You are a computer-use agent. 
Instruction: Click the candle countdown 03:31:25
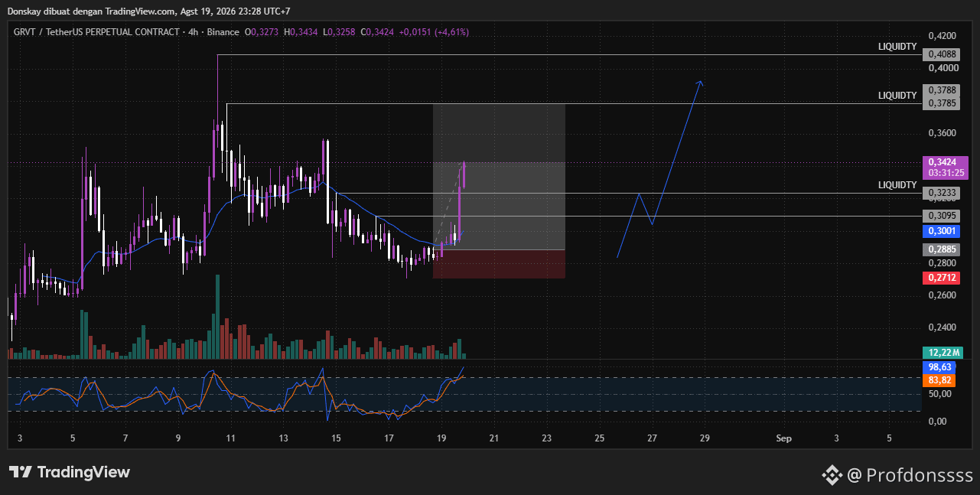946,173
